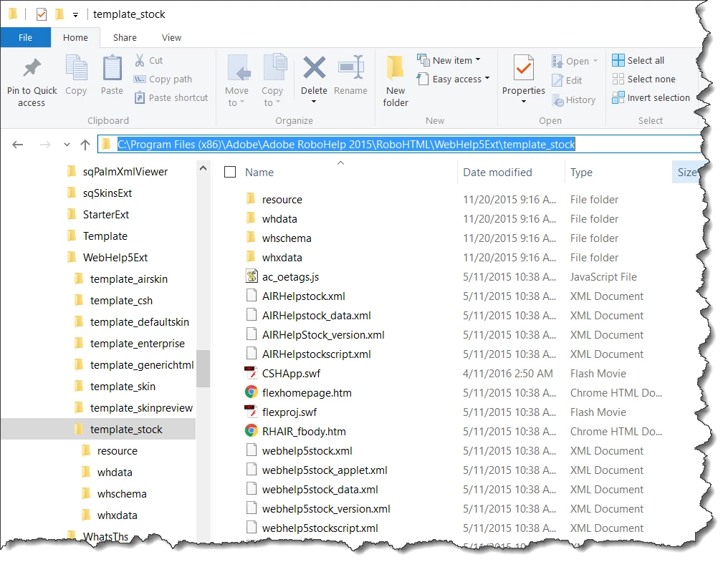Select StarterExt in the folder tree
The image size is (728, 567).
[106, 215]
